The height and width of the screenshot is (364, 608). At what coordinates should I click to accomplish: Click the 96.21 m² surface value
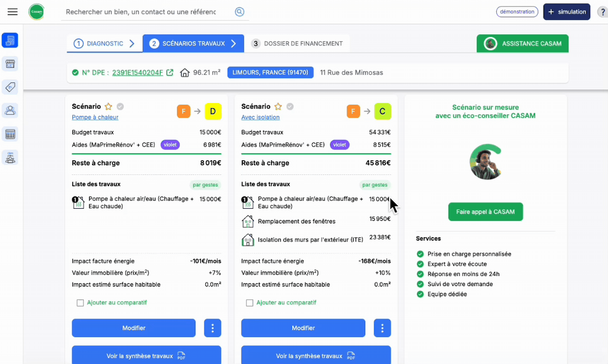[x=206, y=72]
